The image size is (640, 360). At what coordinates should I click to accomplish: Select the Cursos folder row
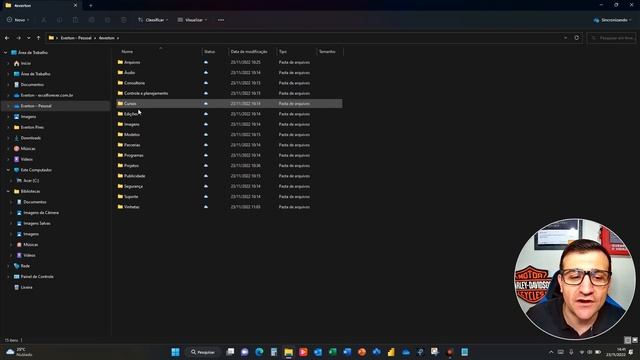229,104
